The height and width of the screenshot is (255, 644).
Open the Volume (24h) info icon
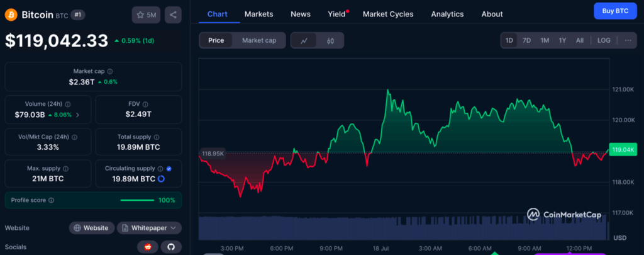68,104
